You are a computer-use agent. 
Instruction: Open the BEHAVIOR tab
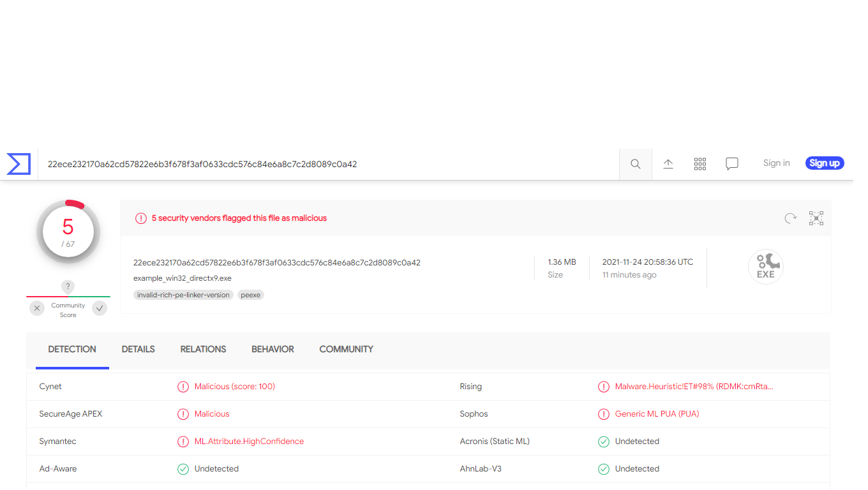coord(273,349)
